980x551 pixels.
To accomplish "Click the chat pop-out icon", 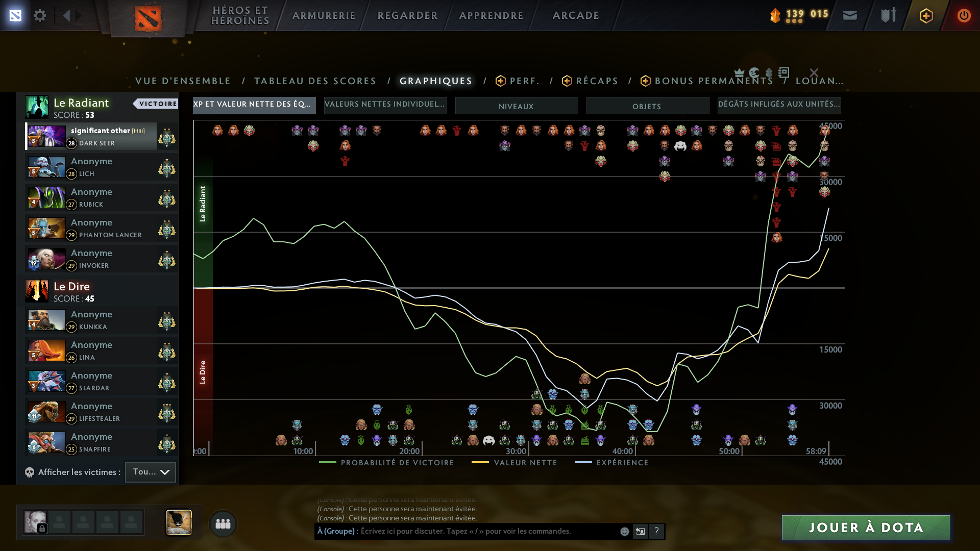I will 640,532.
